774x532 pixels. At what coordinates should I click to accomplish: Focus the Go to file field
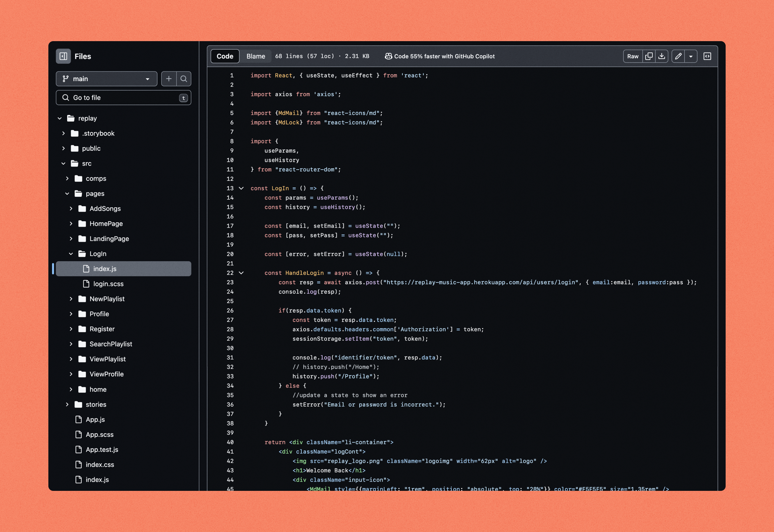click(x=124, y=98)
